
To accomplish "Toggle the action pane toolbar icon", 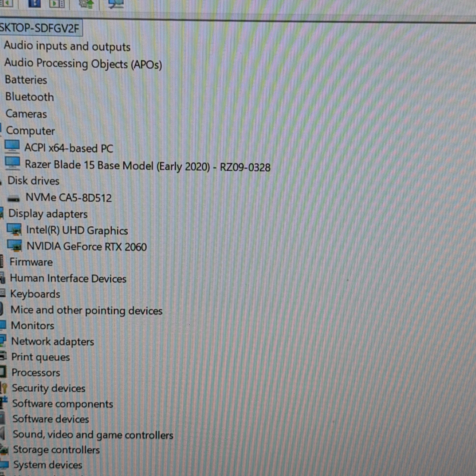I will (x=57, y=3).
